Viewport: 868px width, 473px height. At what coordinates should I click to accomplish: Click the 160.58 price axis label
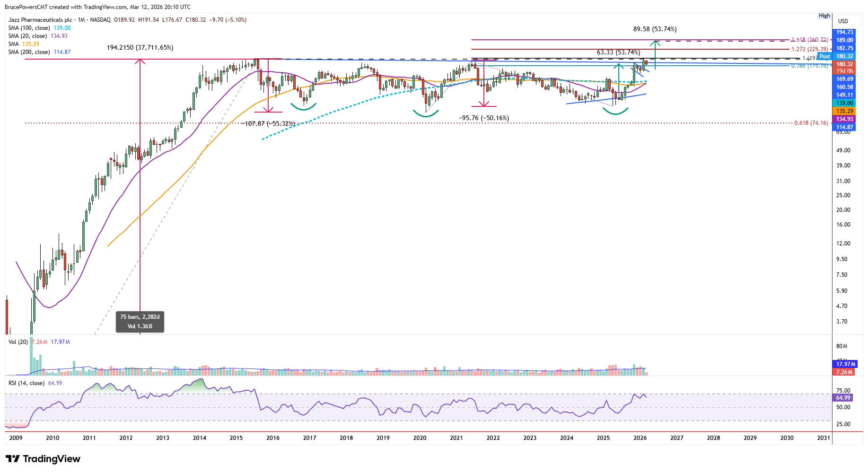844,87
